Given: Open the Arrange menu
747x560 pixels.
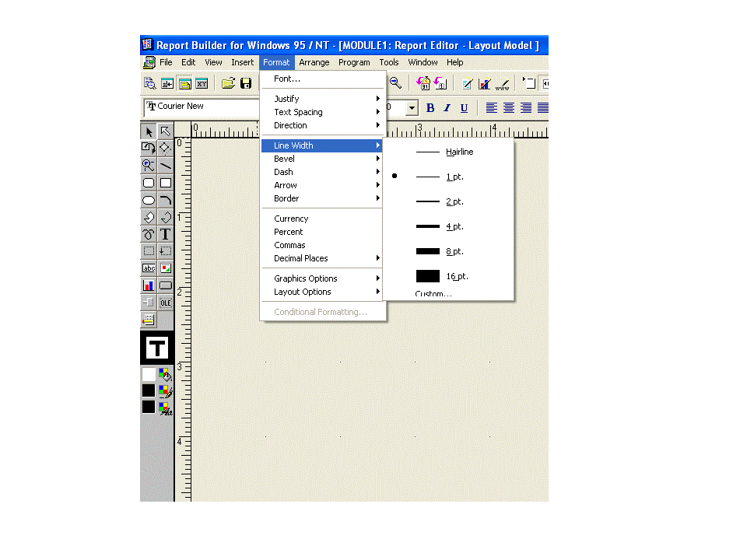Looking at the screenshot, I should point(314,62).
